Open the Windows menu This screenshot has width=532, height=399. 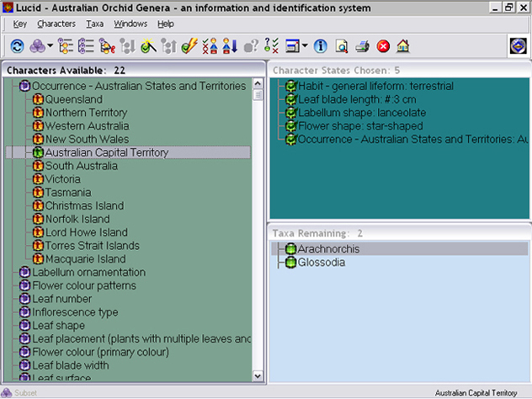pyautogui.click(x=130, y=24)
